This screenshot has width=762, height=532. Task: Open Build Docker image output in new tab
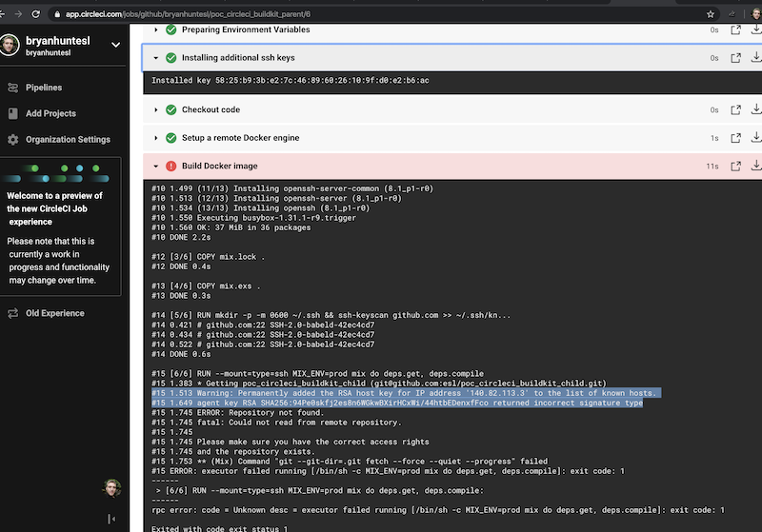click(735, 166)
